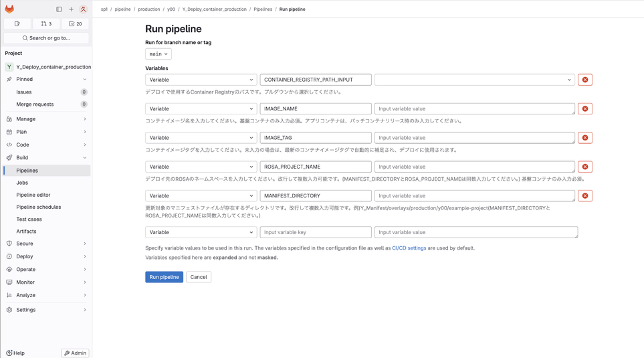Click the Monitor screen icon
Image resolution: width=644 pixels, height=358 pixels.
point(9,282)
